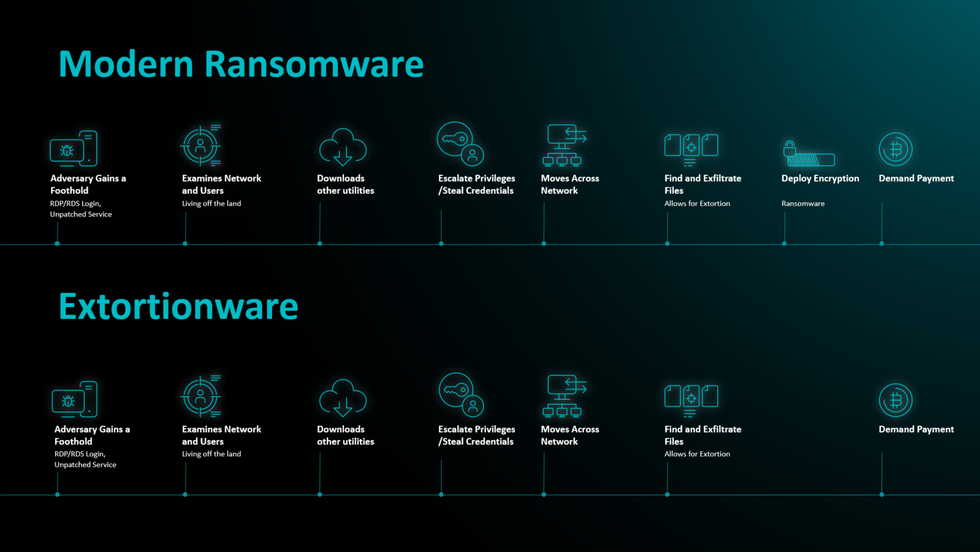Click 'Moves Across Network' under Modern Ransomware
The image size is (980, 552).
[x=569, y=184]
